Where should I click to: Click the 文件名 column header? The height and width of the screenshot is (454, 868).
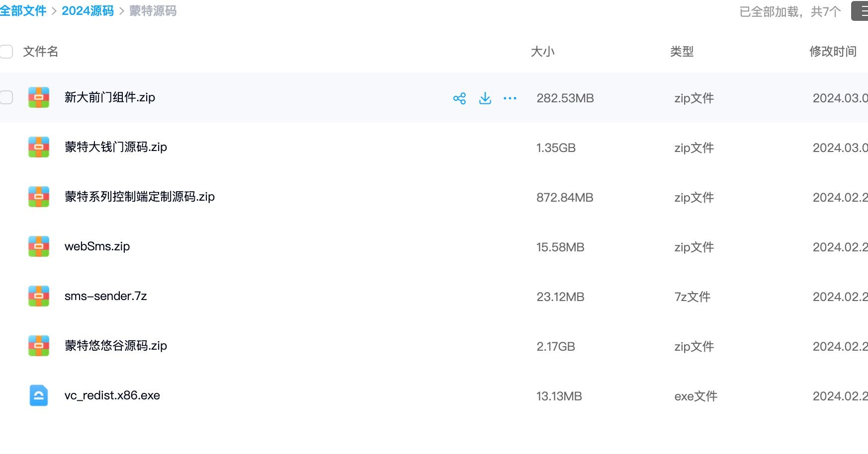click(x=41, y=52)
